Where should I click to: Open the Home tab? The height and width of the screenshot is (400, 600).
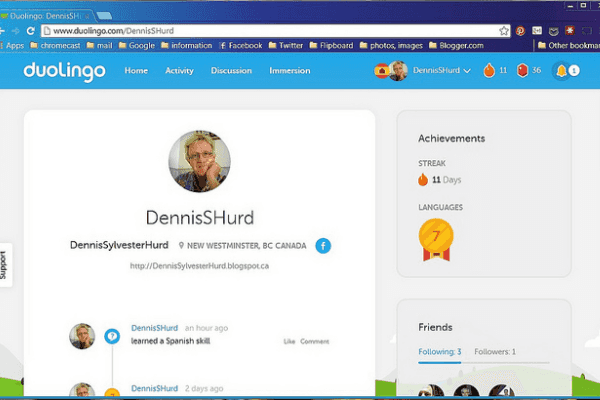pos(136,70)
